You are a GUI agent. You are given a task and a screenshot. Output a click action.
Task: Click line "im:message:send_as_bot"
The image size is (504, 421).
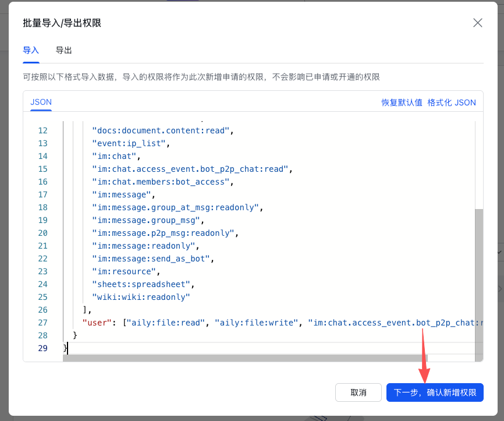(153, 259)
